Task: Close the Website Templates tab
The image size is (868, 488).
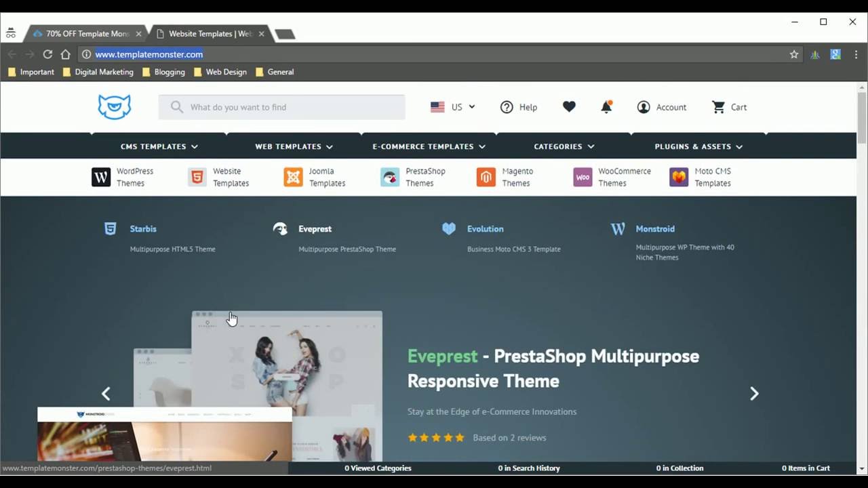Action: (261, 33)
